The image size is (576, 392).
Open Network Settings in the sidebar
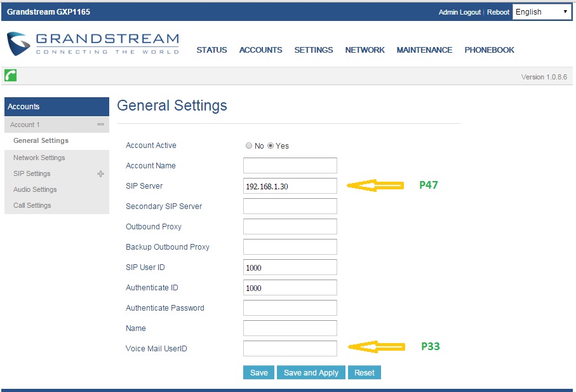click(x=39, y=158)
